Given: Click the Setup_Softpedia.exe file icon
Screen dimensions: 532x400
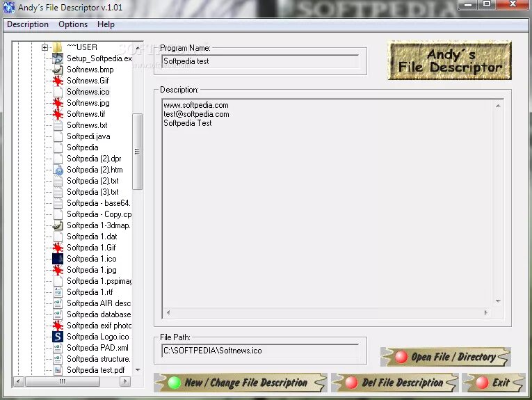Looking at the screenshot, I should click(x=58, y=58).
